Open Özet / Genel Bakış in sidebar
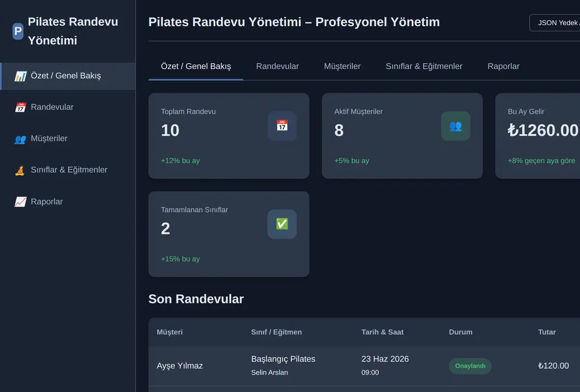The image size is (580, 392). 68,76
